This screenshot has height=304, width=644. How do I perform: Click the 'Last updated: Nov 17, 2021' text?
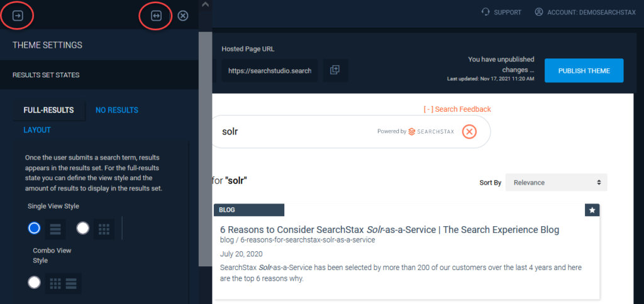[x=491, y=79]
